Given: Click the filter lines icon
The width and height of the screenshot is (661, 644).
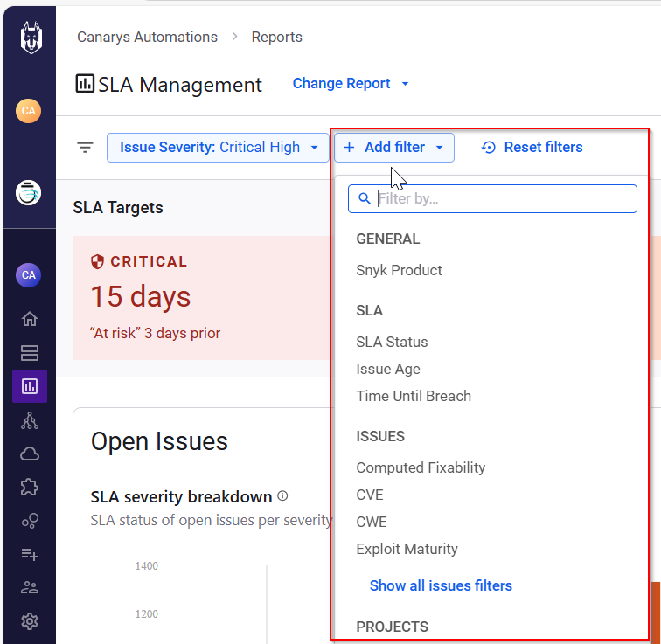Looking at the screenshot, I should pyautogui.click(x=85, y=148).
